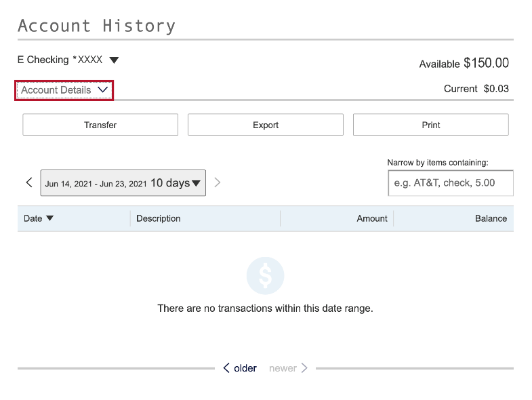This screenshot has width=532, height=400.
Task: Click the Description column header
Action: (159, 218)
